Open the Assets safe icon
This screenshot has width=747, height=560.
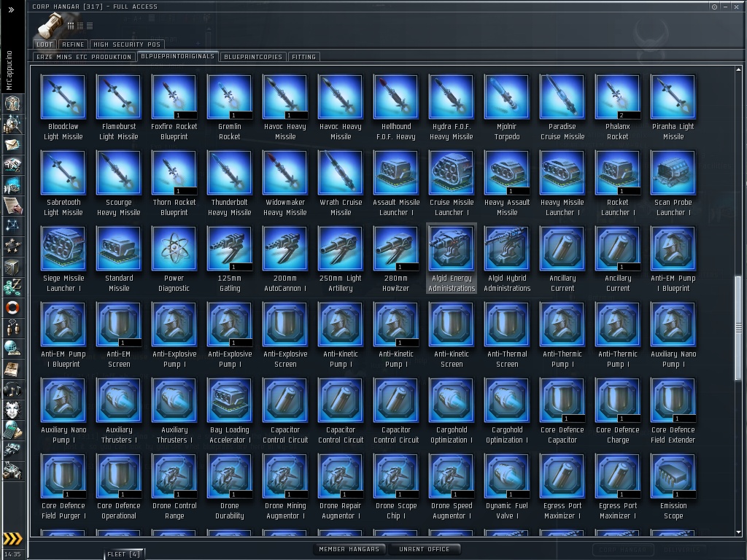tap(12, 267)
